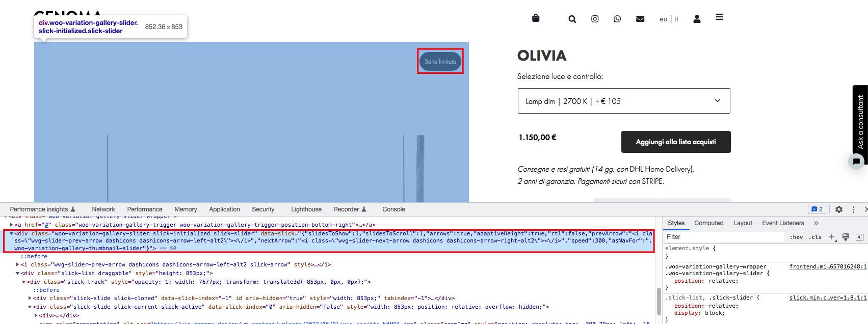
Task: Toggle :hov element state panel
Action: 796,237
